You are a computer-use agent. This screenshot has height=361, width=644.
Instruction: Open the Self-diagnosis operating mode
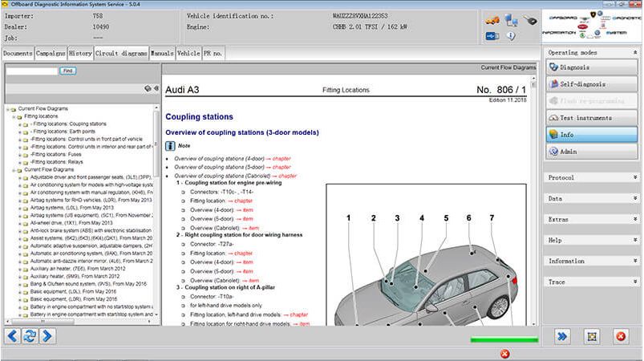click(592, 83)
